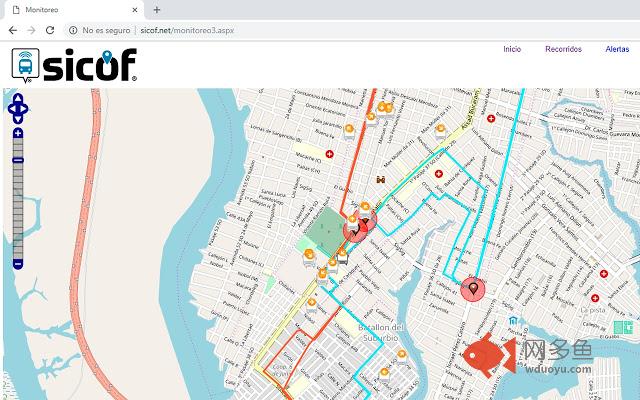Pan the map downward with the arrow control

point(18,119)
